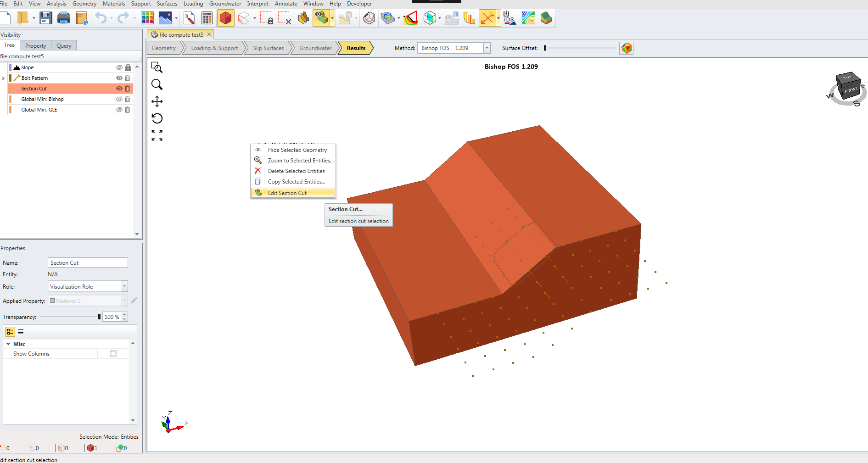Toggle visibility of Global Min: GLE
868x463 pixels.
point(119,110)
